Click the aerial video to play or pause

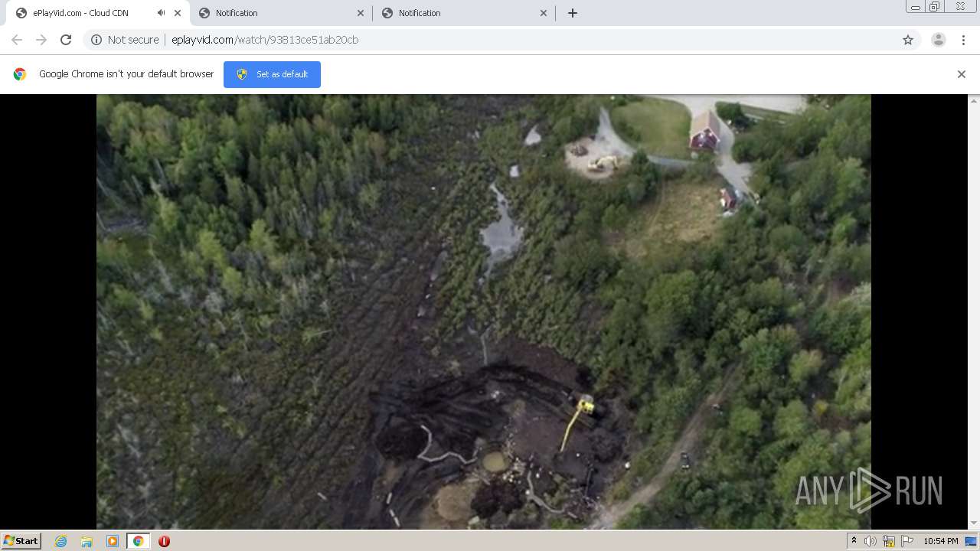point(484,311)
